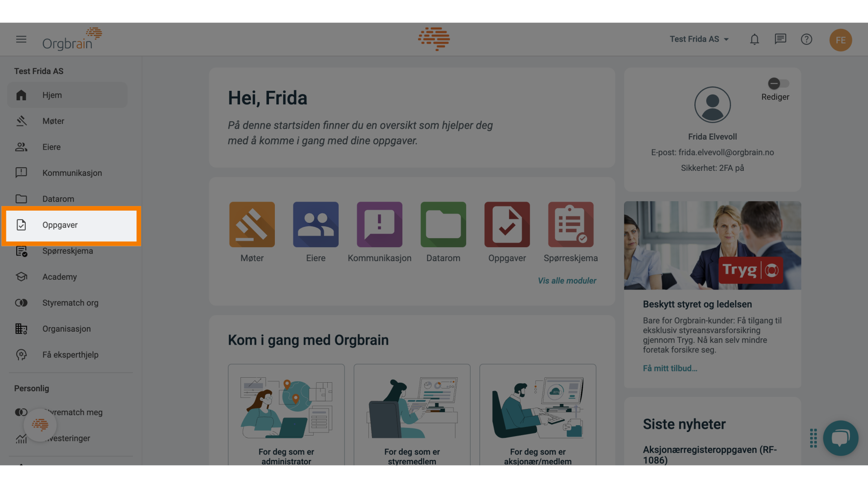Open the help question mark icon
Viewport: 868px width, 488px height.
(807, 39)
